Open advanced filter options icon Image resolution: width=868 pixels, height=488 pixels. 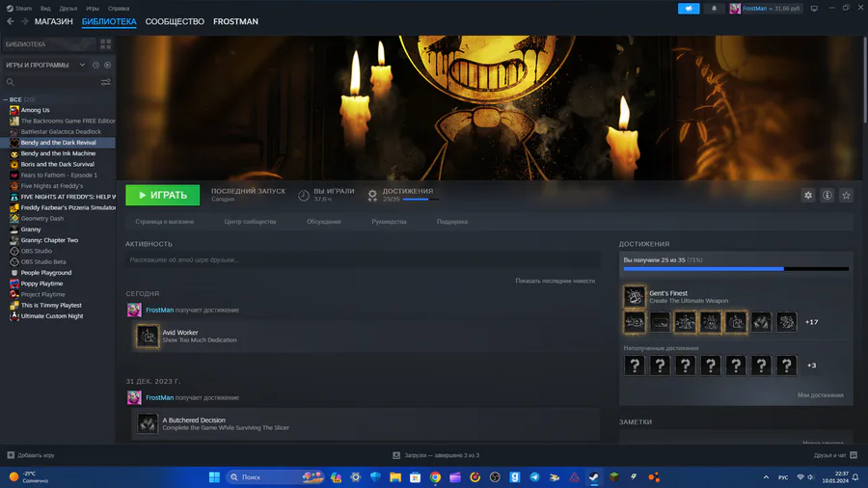[106, 82]
